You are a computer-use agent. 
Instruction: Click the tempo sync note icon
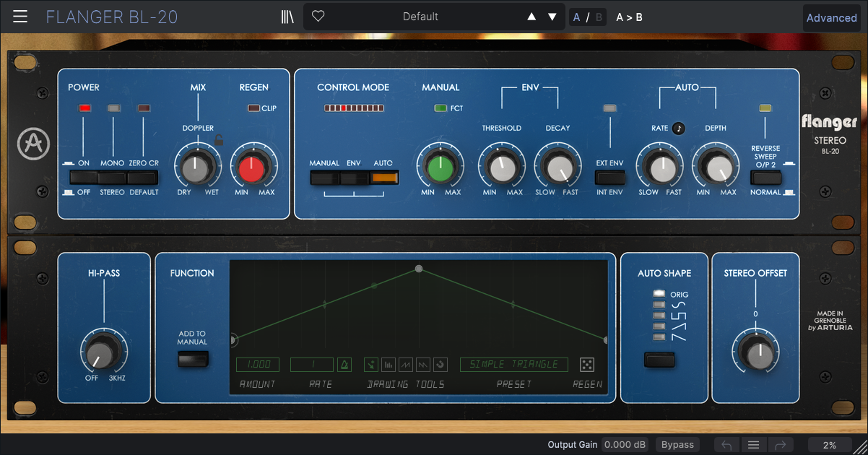[x=678, y=129]
